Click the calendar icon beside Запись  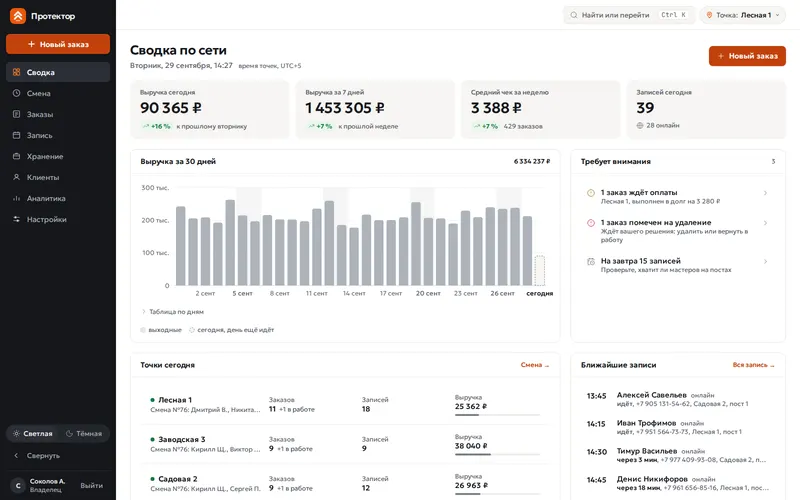coord(16,135)
